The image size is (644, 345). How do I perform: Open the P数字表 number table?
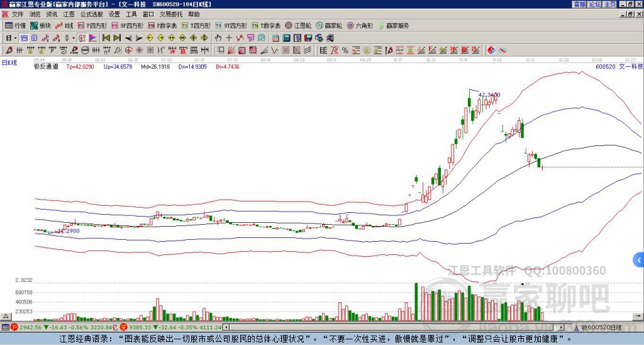(x=162, y=25)
